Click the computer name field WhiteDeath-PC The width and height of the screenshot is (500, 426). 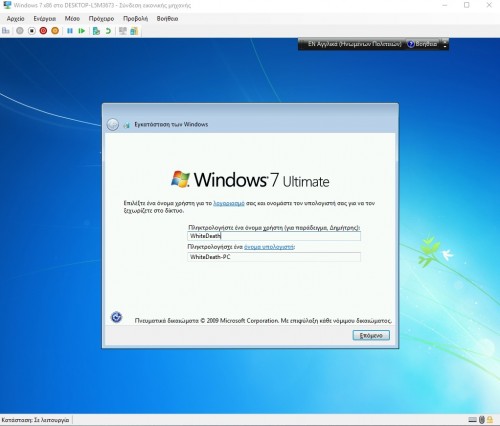click(x=274, y=257)
